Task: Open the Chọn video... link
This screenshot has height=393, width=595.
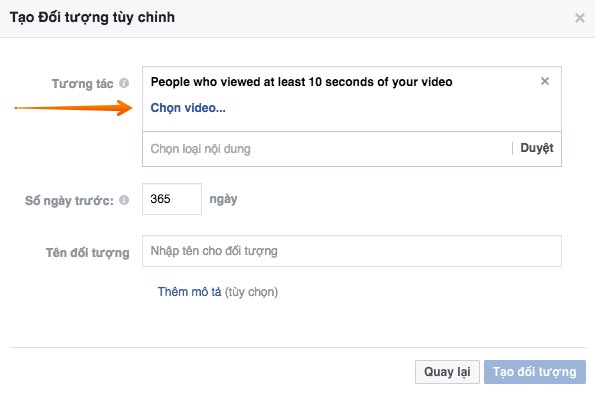Action: coord(188,108)
